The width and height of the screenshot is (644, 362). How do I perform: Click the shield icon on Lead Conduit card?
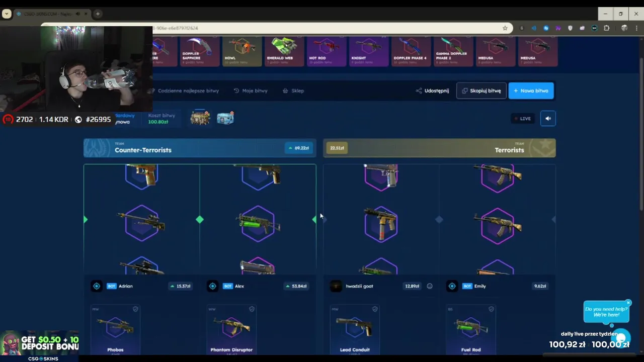(x=375, y=309)
